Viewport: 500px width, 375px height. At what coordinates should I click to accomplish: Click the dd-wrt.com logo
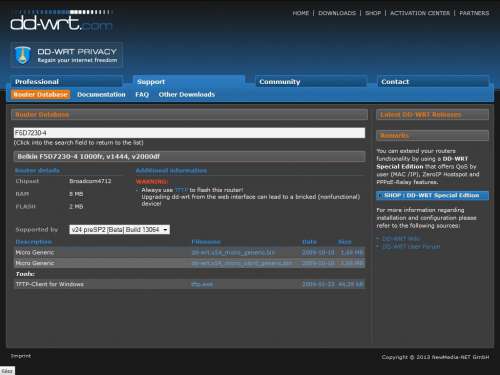point(61,21)
